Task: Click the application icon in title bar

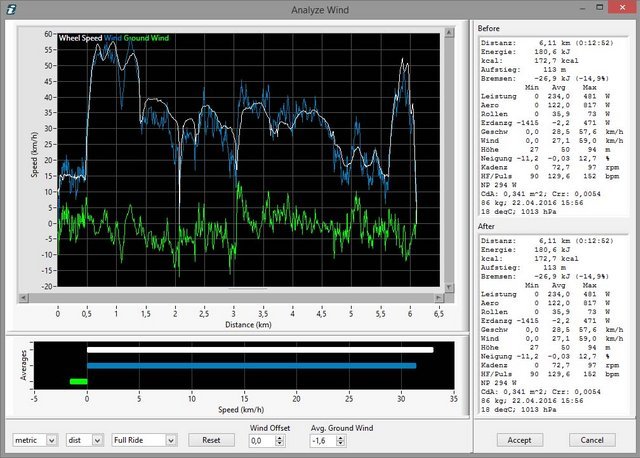Action: [x=11, y=9]
